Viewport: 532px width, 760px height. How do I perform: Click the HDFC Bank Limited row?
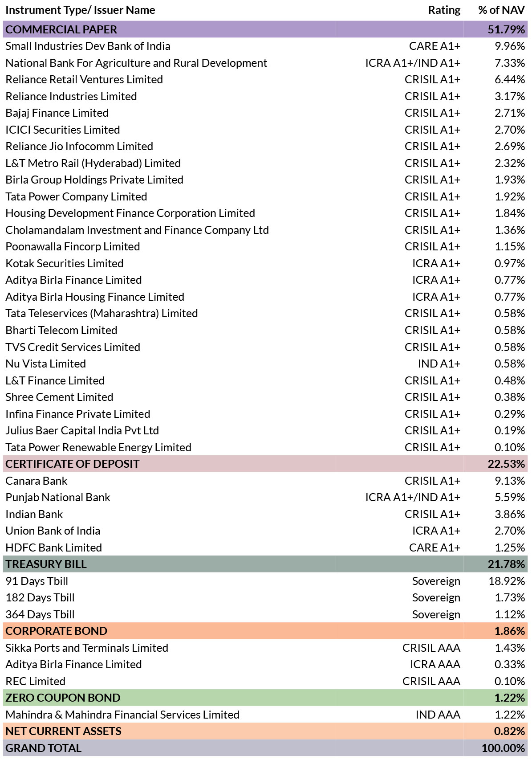265,548
